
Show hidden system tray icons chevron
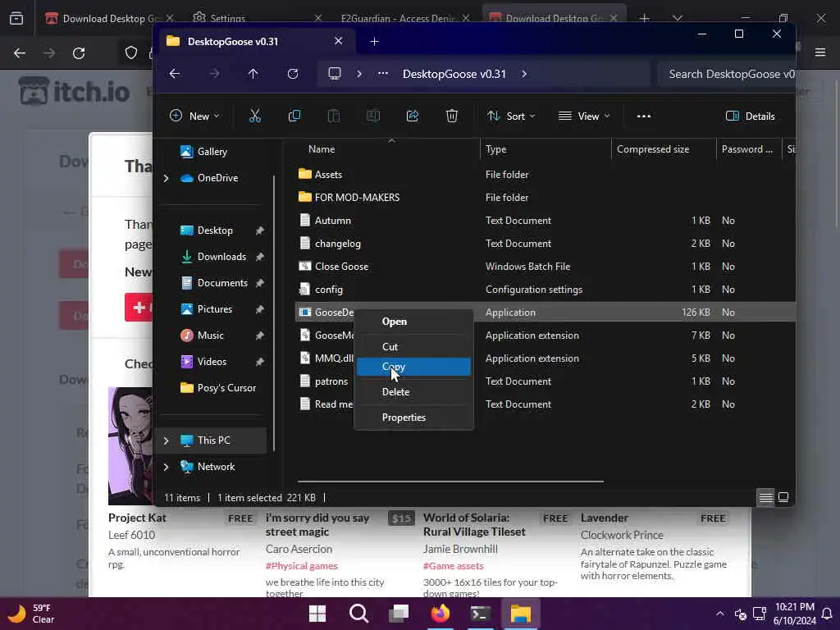pos(720,614)
